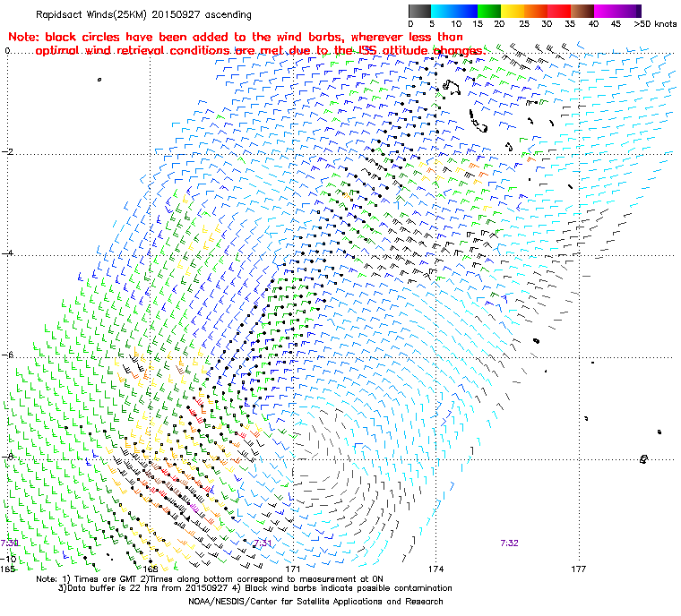
Task: Select the yellow 20-25 knots legend segment
Action: pyautogui.click(x=513, y=11)
